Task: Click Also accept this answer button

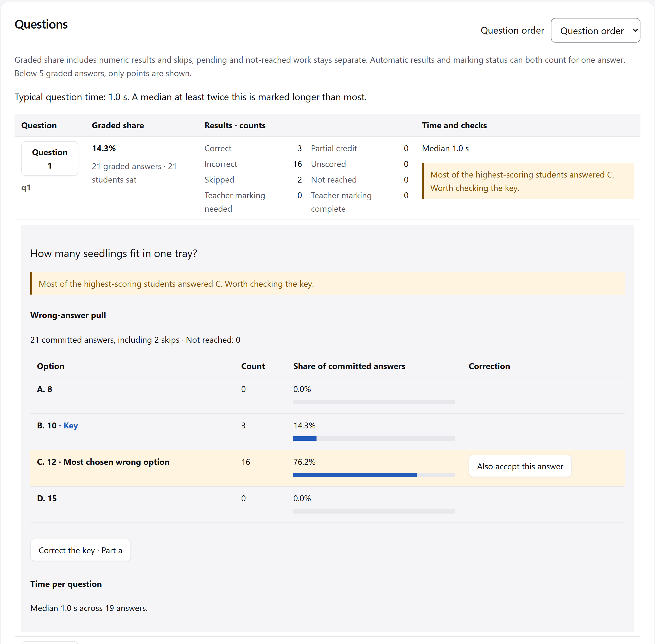Action: click(520, 466)
